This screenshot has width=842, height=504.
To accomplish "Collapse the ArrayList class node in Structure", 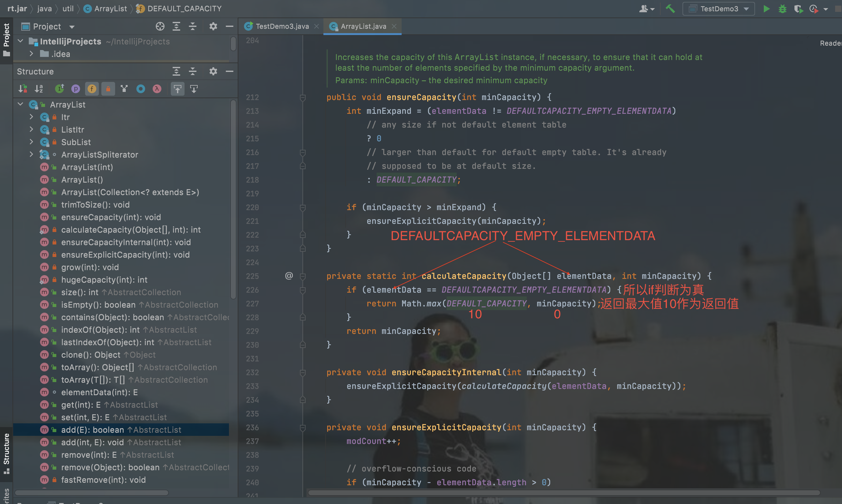I will pyautogui.click(x=20, y=104).
